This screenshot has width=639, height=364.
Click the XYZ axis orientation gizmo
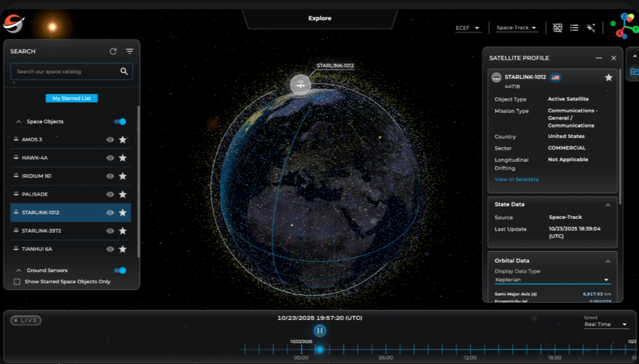pos(625,25)
